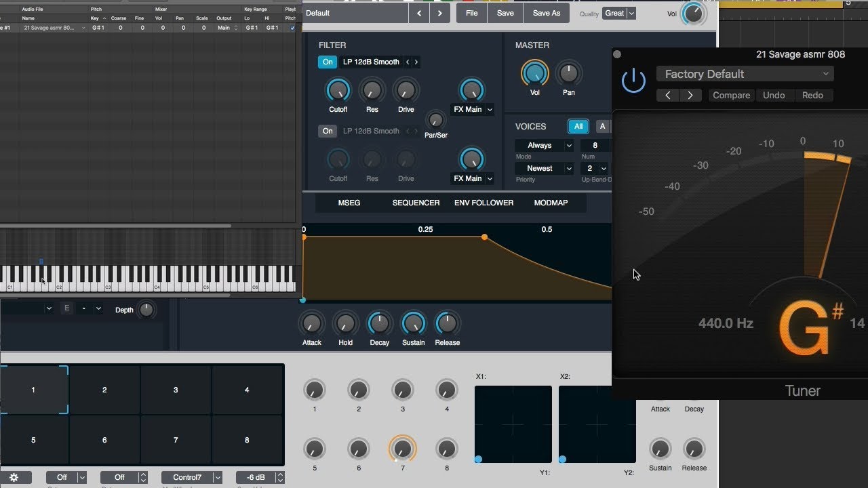Click the filter Drive knob
This screenshot has height=488, width=868.
tap(406, 90)
